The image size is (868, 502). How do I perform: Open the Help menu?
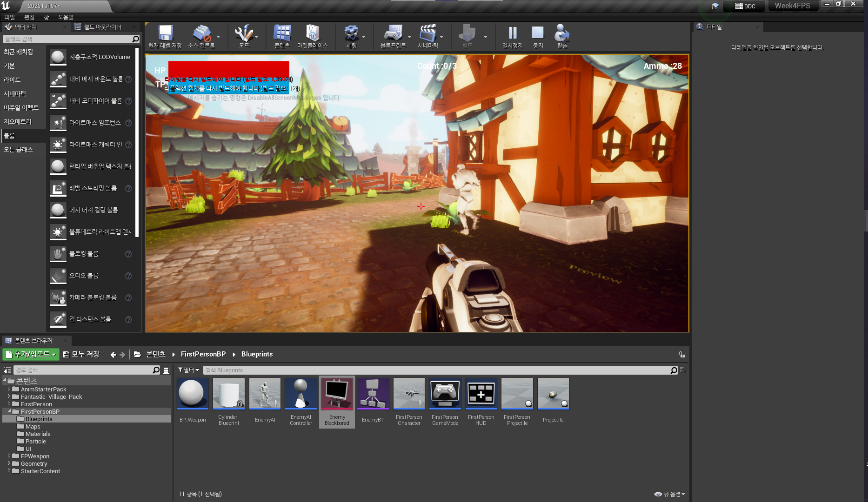(66, 17)
